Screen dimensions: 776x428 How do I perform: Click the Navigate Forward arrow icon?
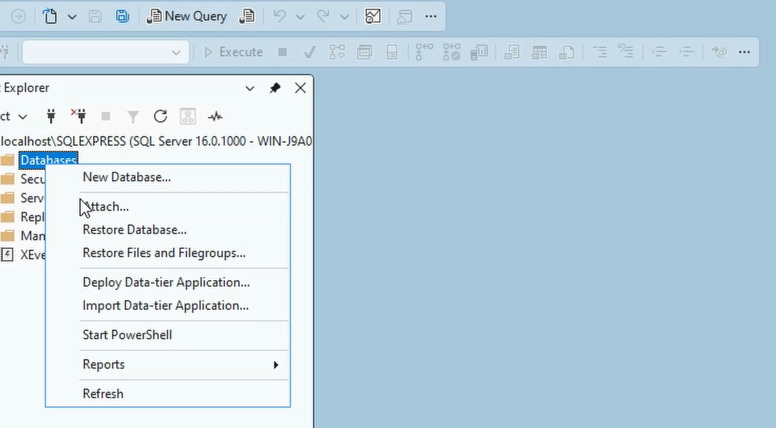[18, 16]
